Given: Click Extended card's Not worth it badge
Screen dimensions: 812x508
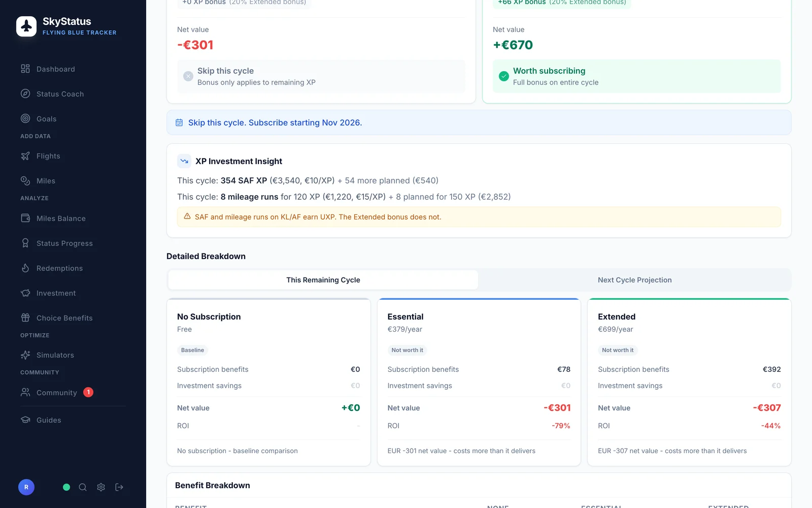Looking at the screenshot, I should (x=618, y=350).
